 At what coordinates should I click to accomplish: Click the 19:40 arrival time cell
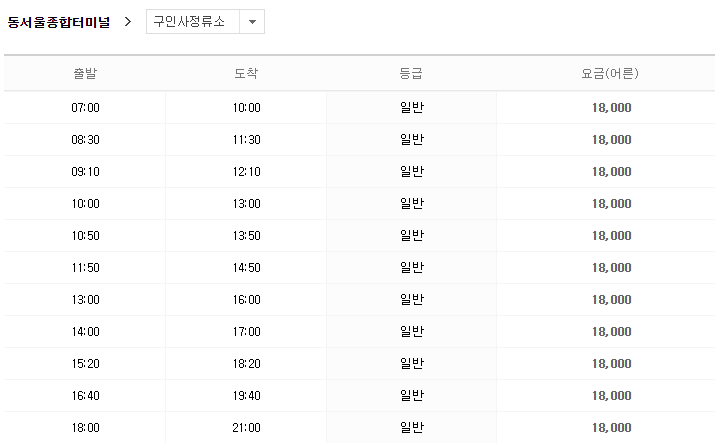click(x=246, y=396)
